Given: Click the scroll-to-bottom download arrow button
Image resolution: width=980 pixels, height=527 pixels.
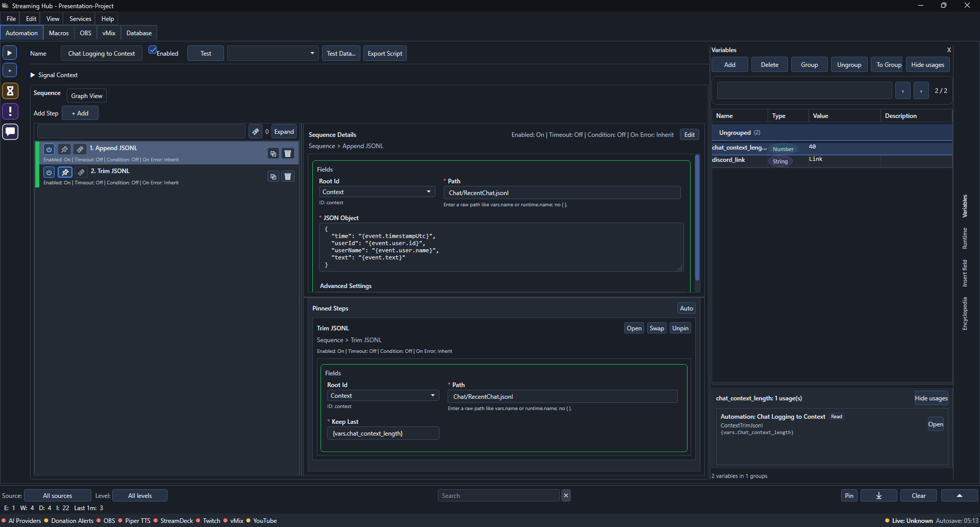Looking at the screenshot, I should (x=879, y=495).
